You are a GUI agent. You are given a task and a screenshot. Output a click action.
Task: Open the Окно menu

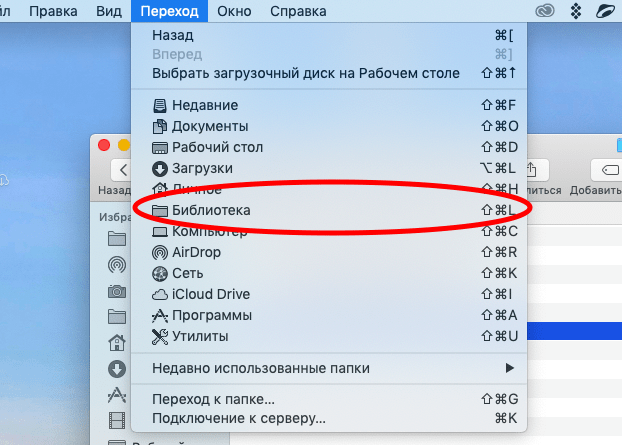[234, 11]
